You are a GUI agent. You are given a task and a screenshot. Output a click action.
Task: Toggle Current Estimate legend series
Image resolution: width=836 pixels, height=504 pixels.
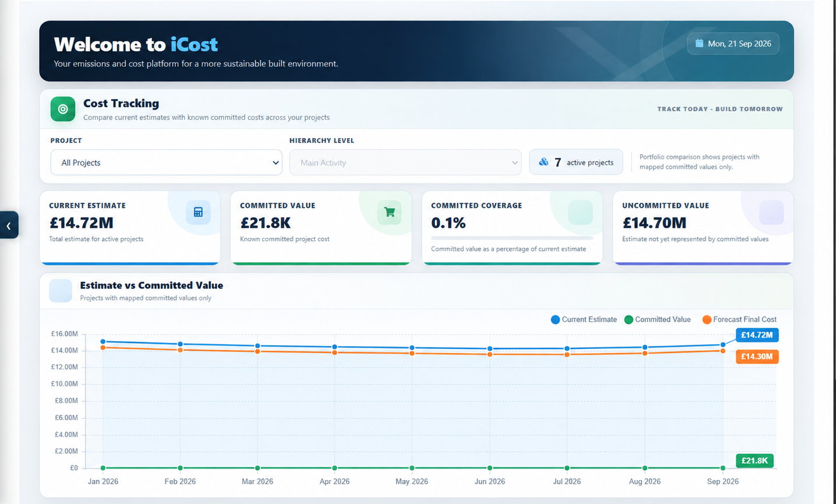coord(584,319)
